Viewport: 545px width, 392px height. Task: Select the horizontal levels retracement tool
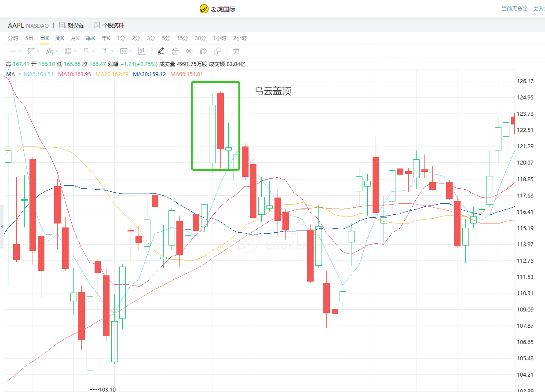tap(68, 51)
